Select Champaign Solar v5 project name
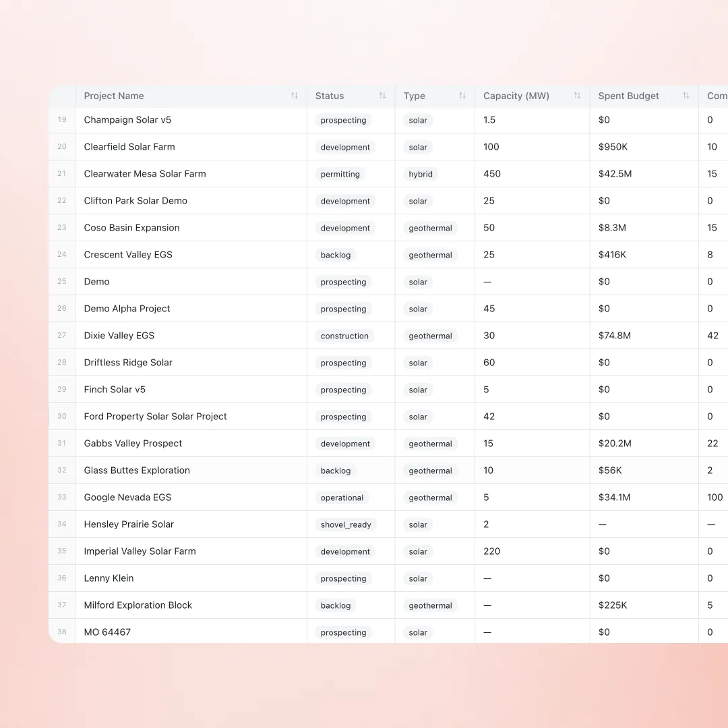This screenshot has width=728, height=728. pyautogui.click(x=127, y=120)
